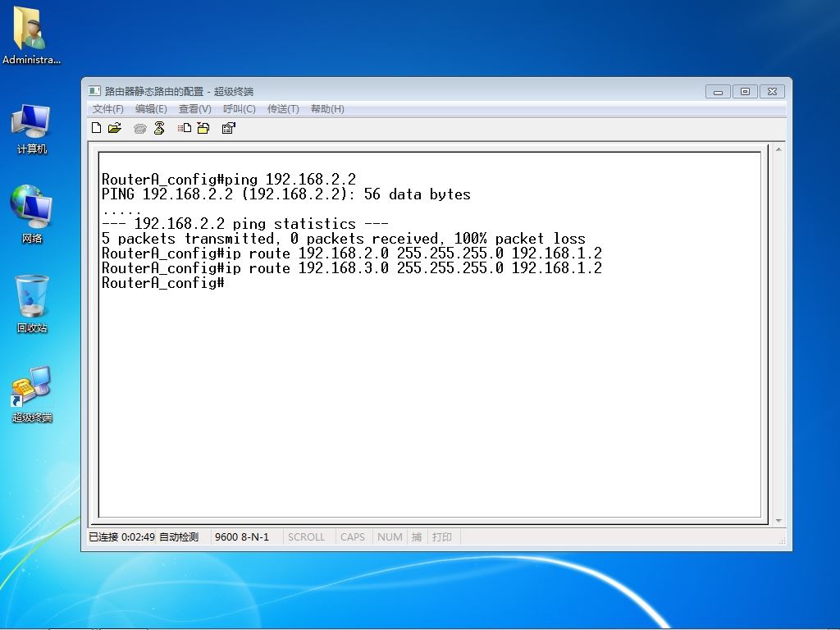Click the '56 data bytes' PING line
840x630 pixels.
pos(286,194)
